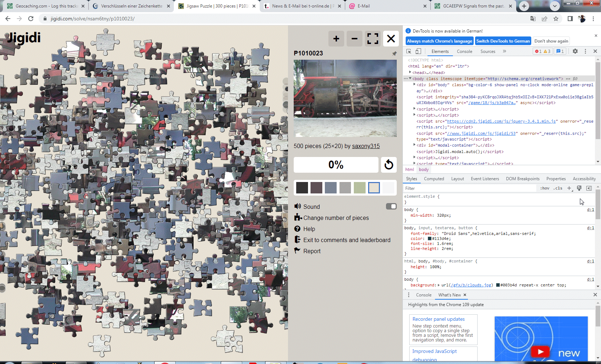The width and height of the screenshot is (601, 364).
Task: Click the exit door icon
Action: coord(297,240)
